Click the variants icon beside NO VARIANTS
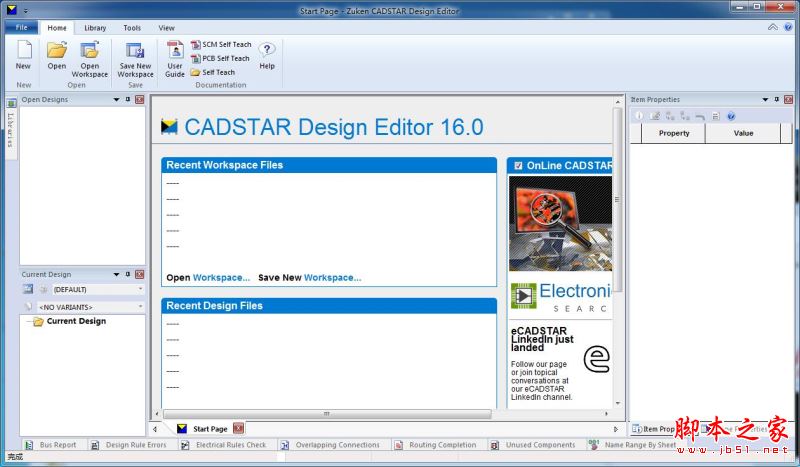This screenshot has height=467, width=800. [29, 307]
